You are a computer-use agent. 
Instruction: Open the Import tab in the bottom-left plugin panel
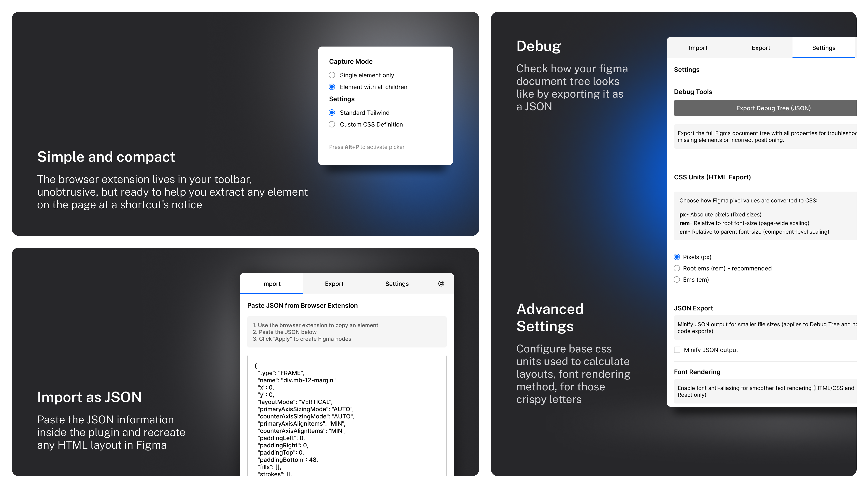[x=271, y=284]
